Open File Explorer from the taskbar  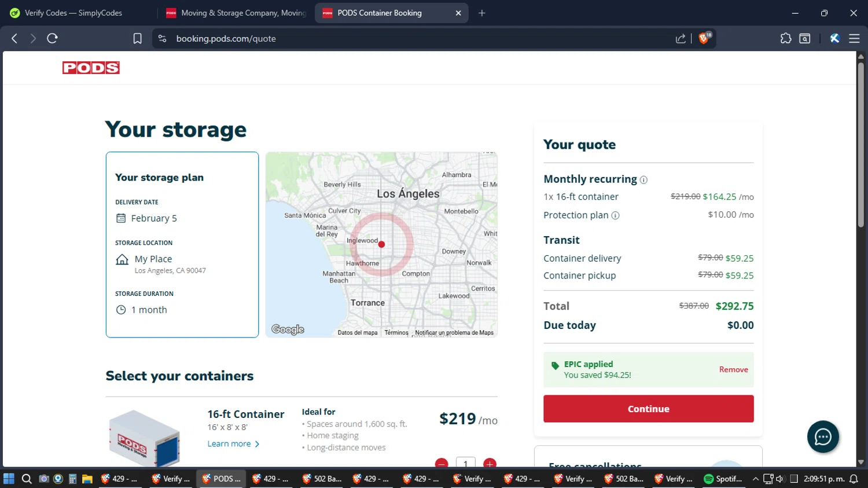point(87,479)
